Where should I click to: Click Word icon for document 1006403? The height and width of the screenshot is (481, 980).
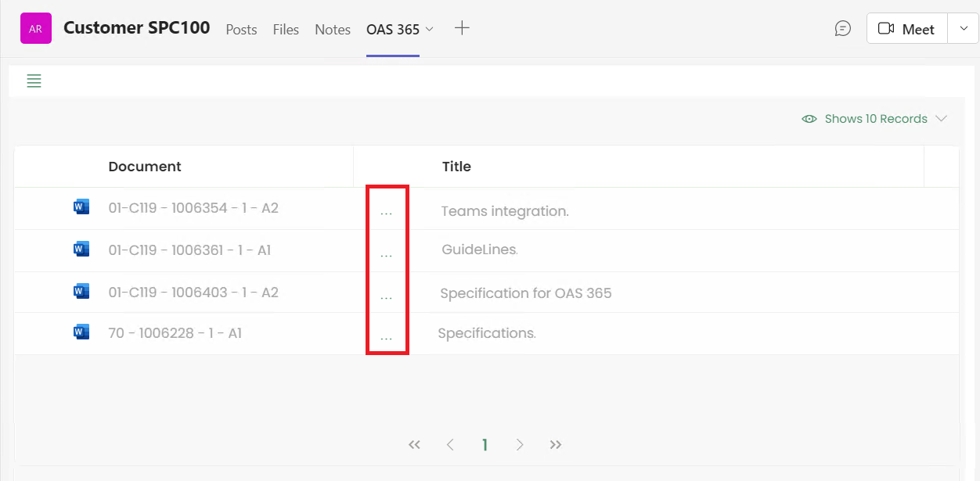coord(81,292)
